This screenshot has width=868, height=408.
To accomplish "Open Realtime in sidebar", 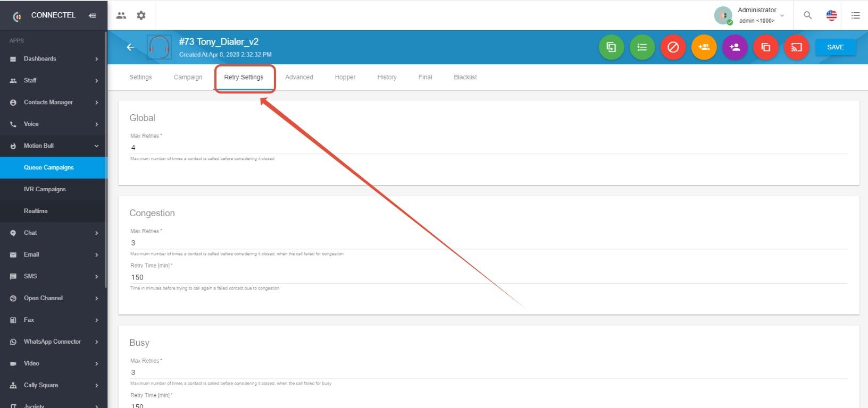I will 53,211.
